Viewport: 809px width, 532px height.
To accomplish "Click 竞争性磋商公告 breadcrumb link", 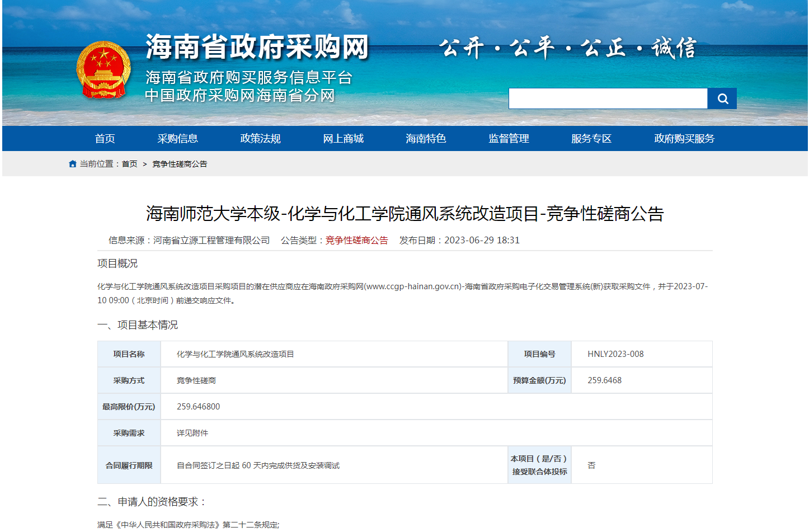I will (180, 164).
